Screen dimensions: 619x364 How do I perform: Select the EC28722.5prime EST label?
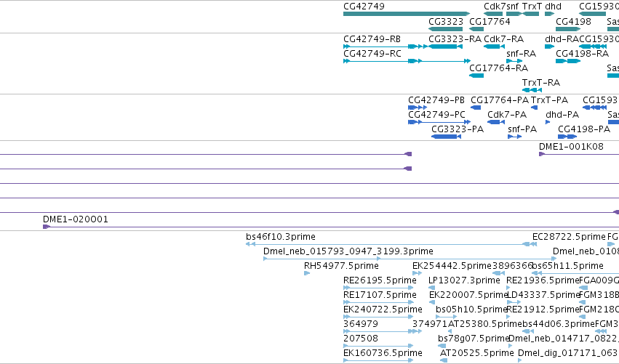[569, 237]
